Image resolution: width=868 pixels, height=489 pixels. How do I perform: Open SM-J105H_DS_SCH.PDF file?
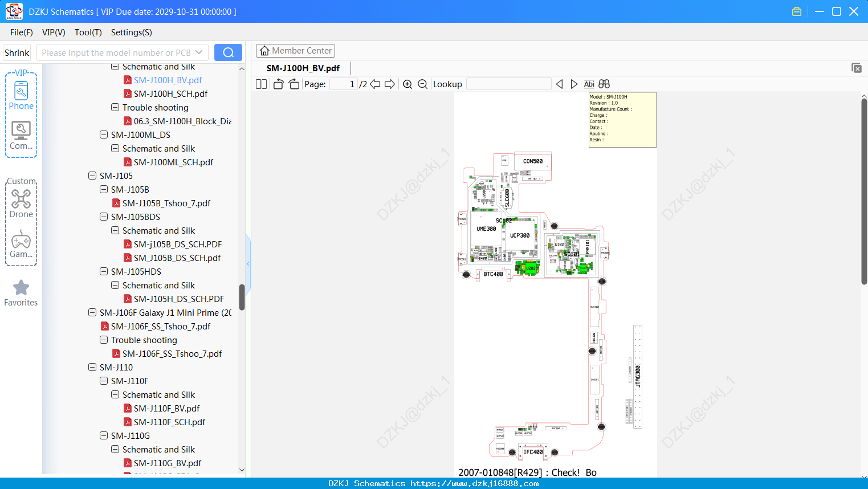[179, 299]
